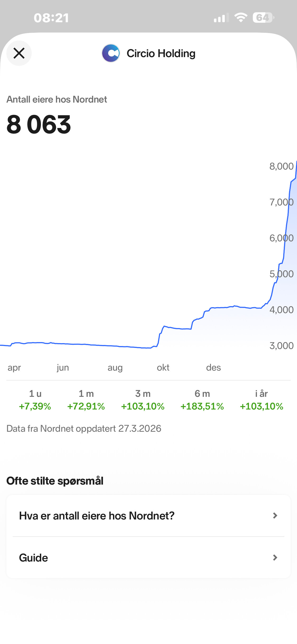The image size is (297, 644).
Task: Expand 'Hva er antall eiere hos Nordnet?' question
Action: point(97,516)
